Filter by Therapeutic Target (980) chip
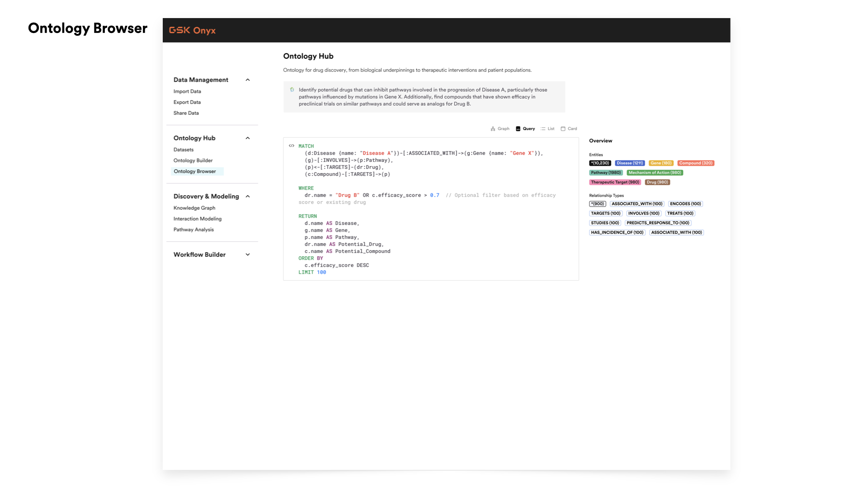 tap(615, 182)
